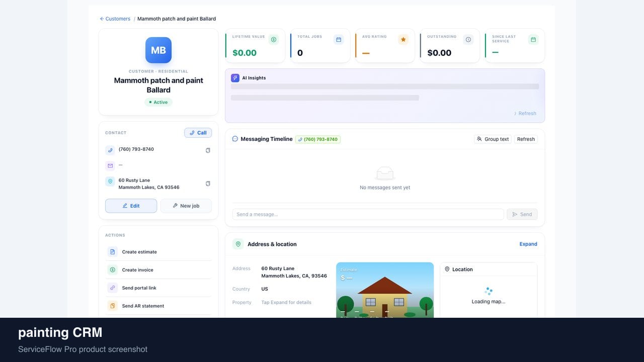Click the phone icon in Contact card

110,150
